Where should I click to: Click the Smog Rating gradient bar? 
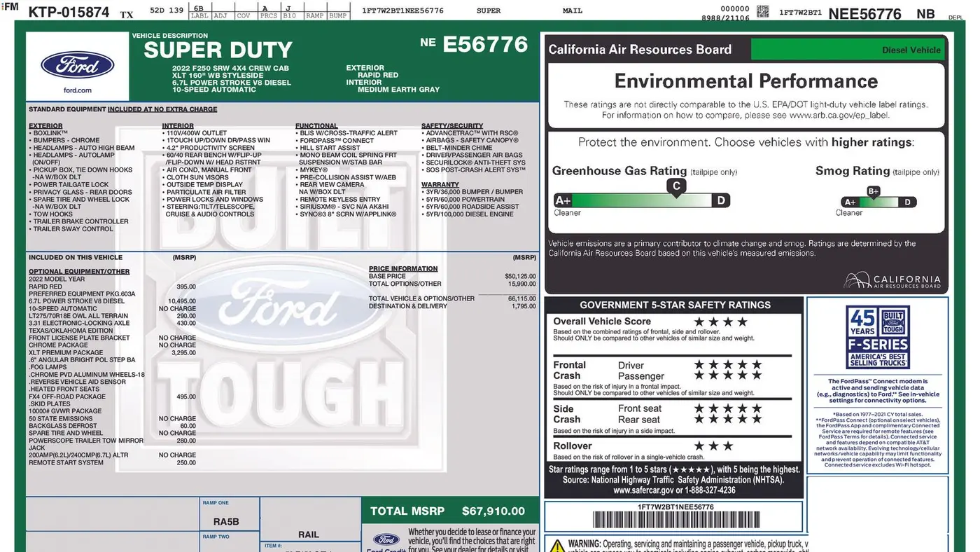coord(878,202)
